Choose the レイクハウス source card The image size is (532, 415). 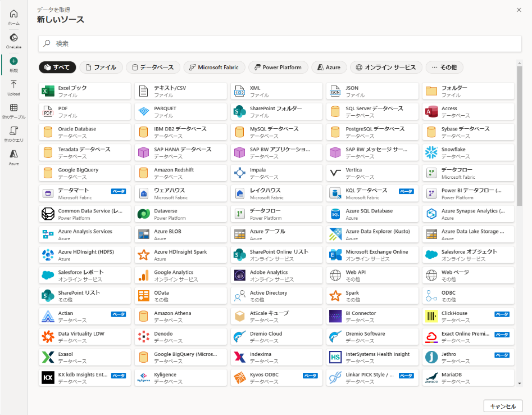coord(276,193)
